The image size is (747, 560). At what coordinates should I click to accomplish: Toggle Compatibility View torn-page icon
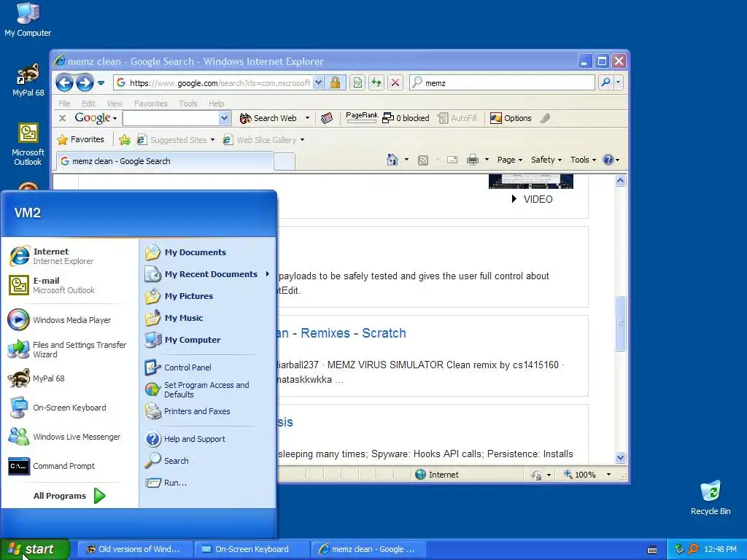[x=357, y=82]
